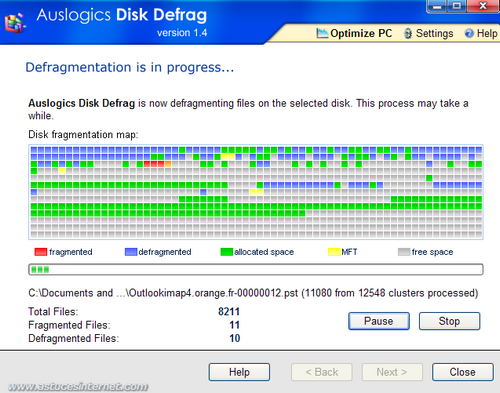Click the green allocated space legend swatch
The width and height of the screenshot is (500, 393).
click(x=227, y=252)
